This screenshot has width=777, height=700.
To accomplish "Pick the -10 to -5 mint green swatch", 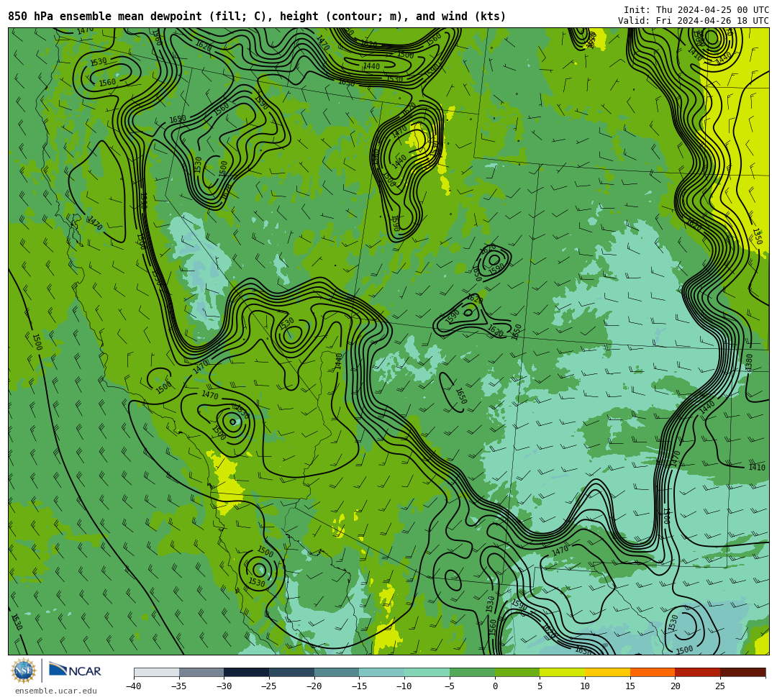I will 427,672.
